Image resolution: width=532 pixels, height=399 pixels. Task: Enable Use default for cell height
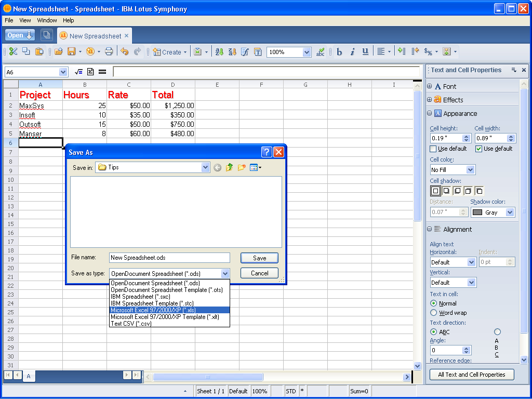tap(434, 149)
